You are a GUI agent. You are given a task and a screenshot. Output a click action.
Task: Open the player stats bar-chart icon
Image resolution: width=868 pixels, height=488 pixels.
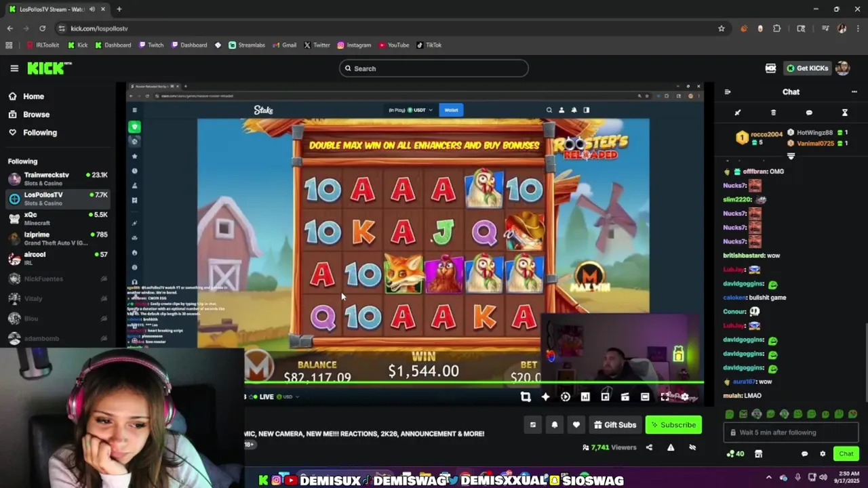point(585,397)
